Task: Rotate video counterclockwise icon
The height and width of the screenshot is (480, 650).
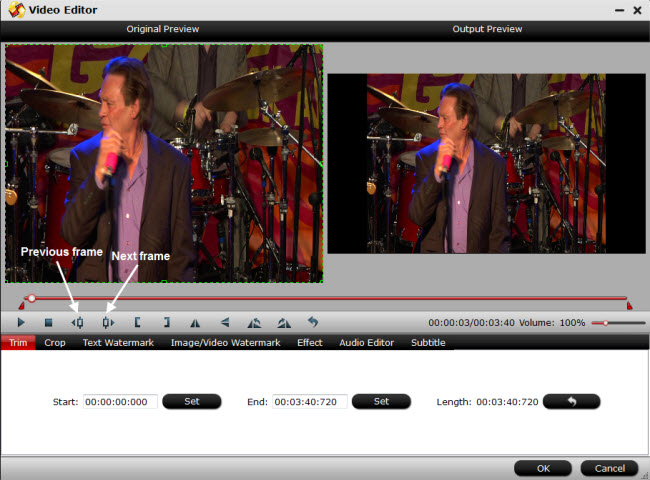Action: coord(254,323)
